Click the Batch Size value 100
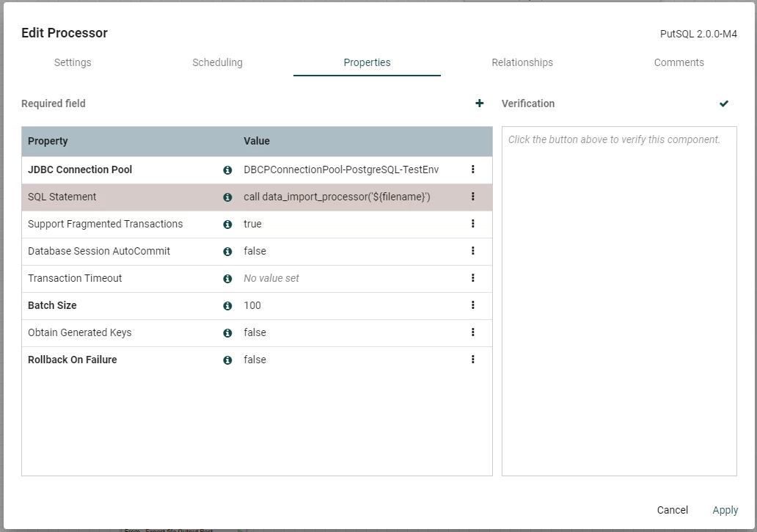This screenshot has height=532, width=757. [252, 305]
